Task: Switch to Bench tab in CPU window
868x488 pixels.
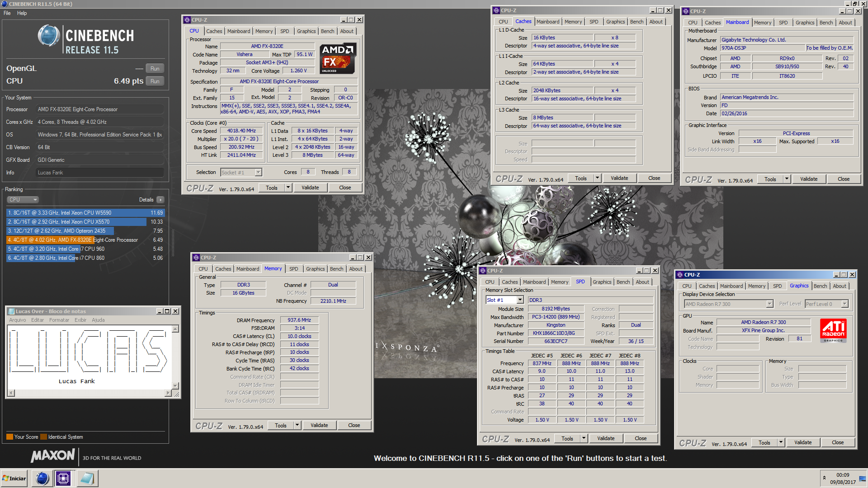Action: click(x=327, y=31)
